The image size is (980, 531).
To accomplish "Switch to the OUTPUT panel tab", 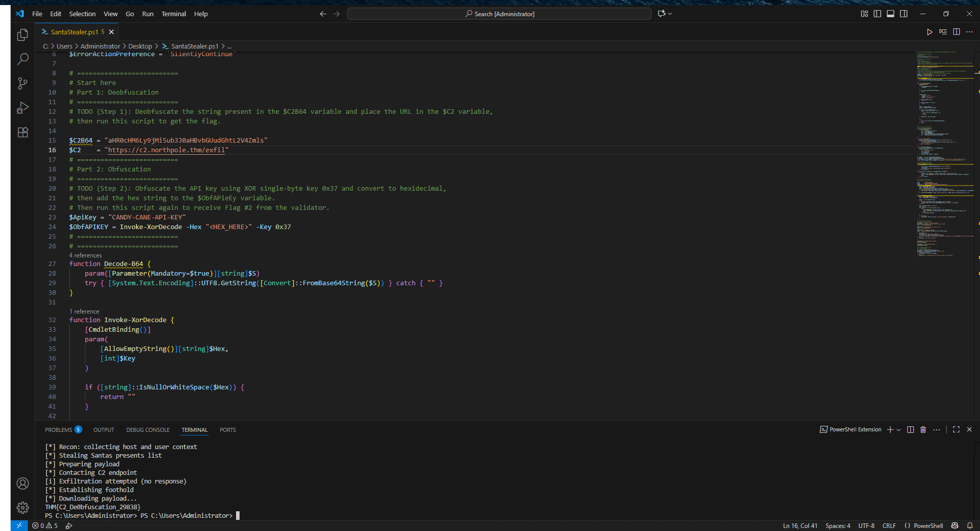I will coord(104,430).
